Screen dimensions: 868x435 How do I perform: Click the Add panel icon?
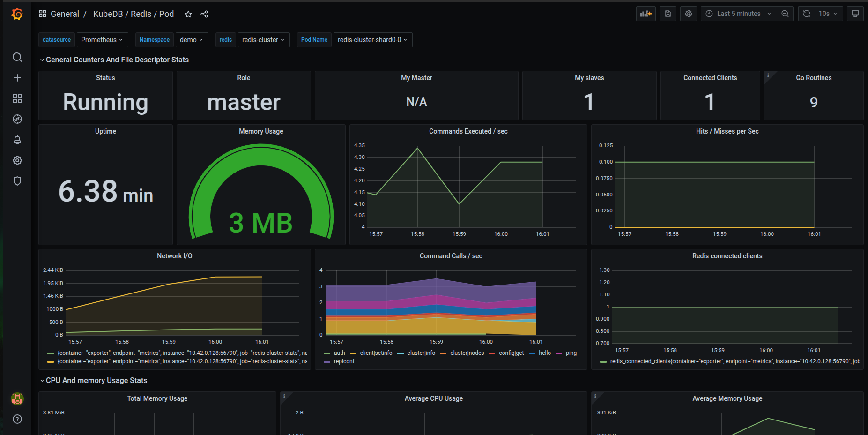click(646, 14)
